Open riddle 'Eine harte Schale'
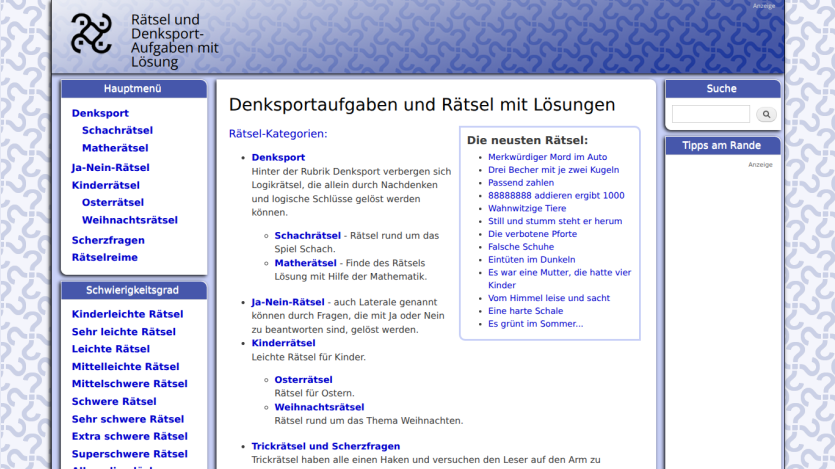 525,311
